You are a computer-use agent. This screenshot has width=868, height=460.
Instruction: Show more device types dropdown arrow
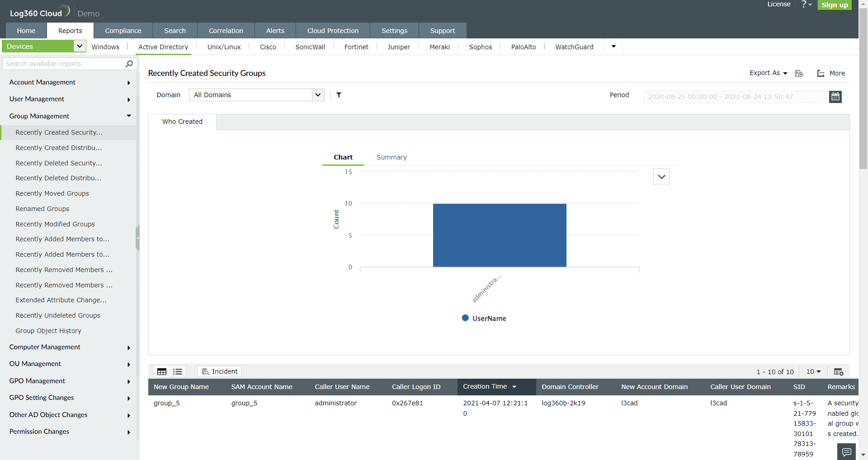[613, 47]
